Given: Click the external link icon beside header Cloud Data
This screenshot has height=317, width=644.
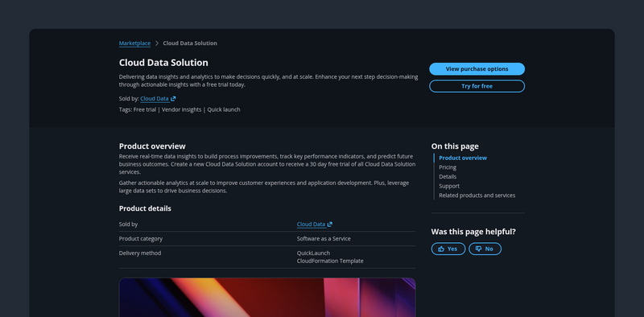Looking at the screenshot, I should 173,98.
